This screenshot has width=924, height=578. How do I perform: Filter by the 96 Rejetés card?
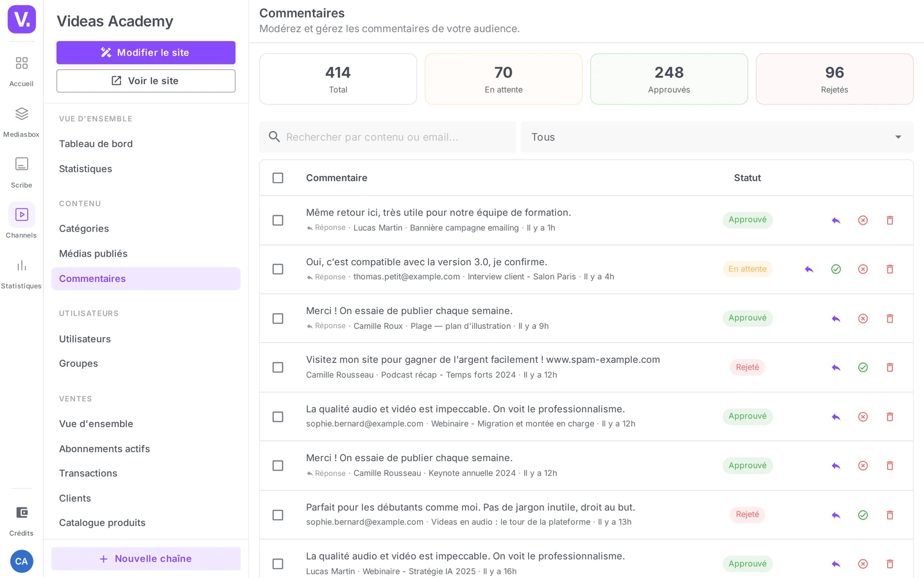tap(834, 79)
